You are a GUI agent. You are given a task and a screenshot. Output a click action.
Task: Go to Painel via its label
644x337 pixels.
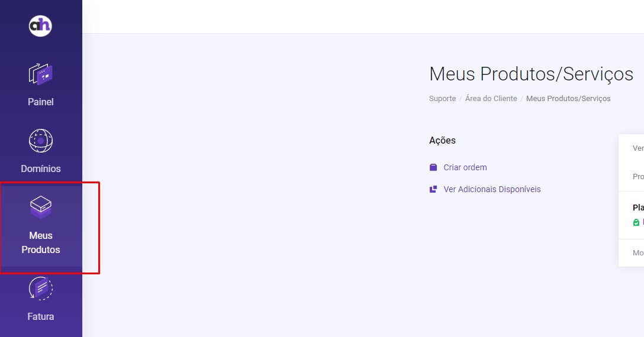40,102
